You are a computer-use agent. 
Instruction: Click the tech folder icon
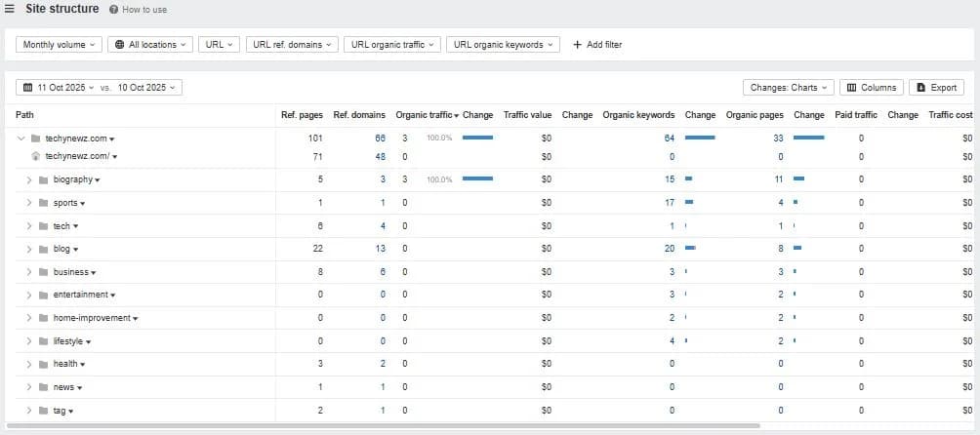pyautogui.click(x=43, y=226)
